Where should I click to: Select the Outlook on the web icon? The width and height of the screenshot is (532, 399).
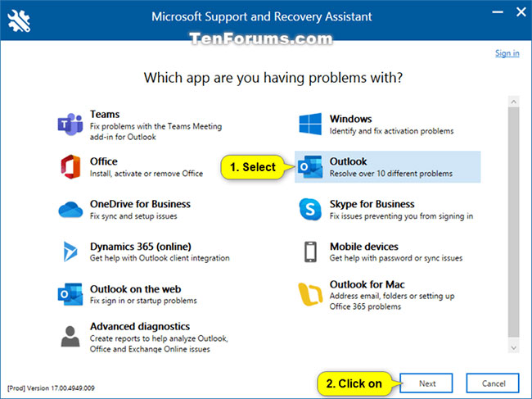coord(70,294)
